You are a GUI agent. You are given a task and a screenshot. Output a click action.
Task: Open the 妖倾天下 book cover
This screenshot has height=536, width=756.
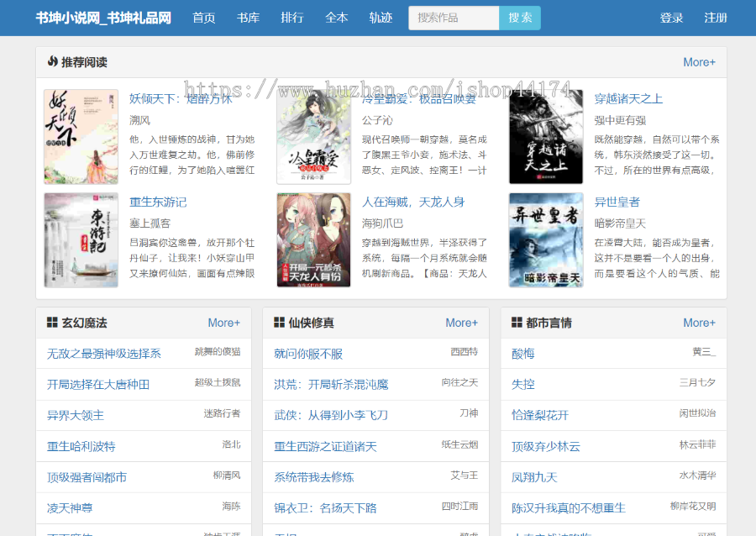click(x=81, y=136)
